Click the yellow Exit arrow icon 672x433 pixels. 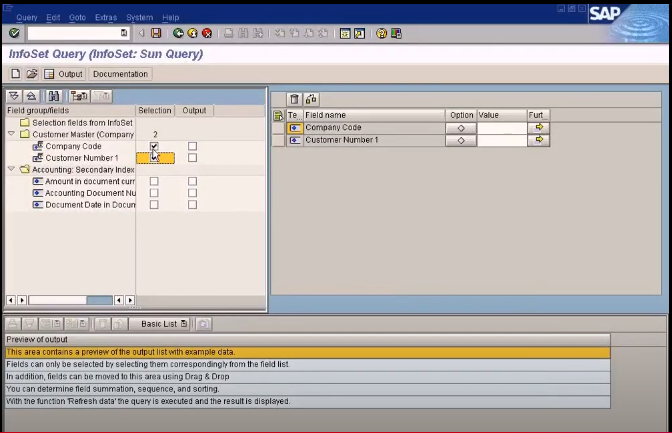click(193, 33)
